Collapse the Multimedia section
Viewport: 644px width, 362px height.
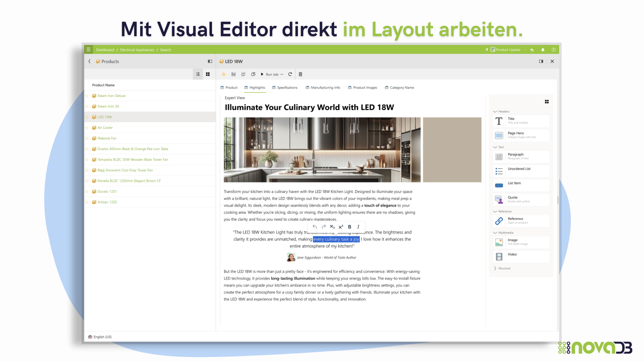[503, 233]
